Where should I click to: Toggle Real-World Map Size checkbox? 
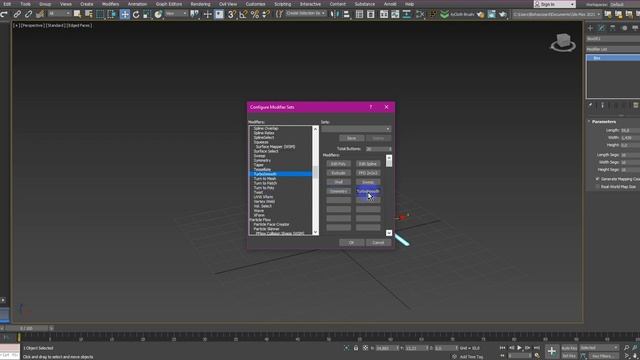click(598, 187)
